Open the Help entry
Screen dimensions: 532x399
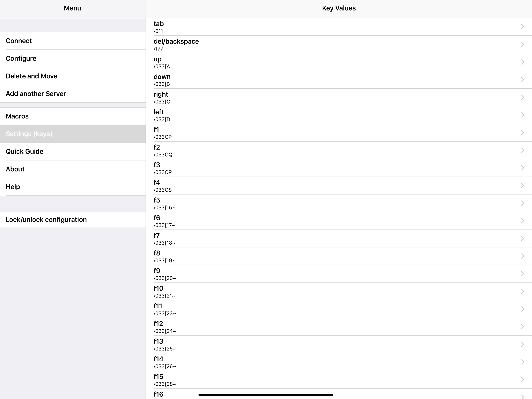pyautogui.click(x=13, y=187)
